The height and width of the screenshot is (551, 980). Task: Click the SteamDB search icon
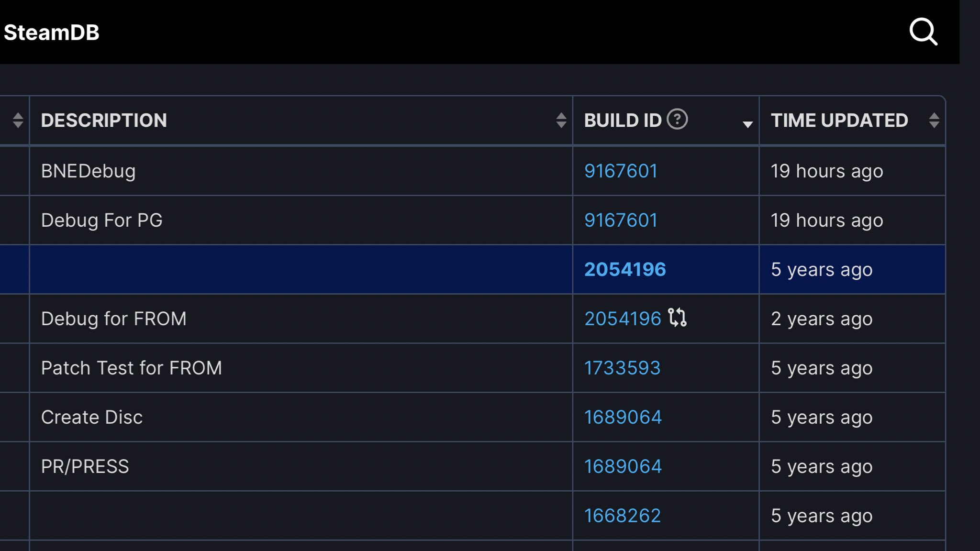(x=923, y=32)
